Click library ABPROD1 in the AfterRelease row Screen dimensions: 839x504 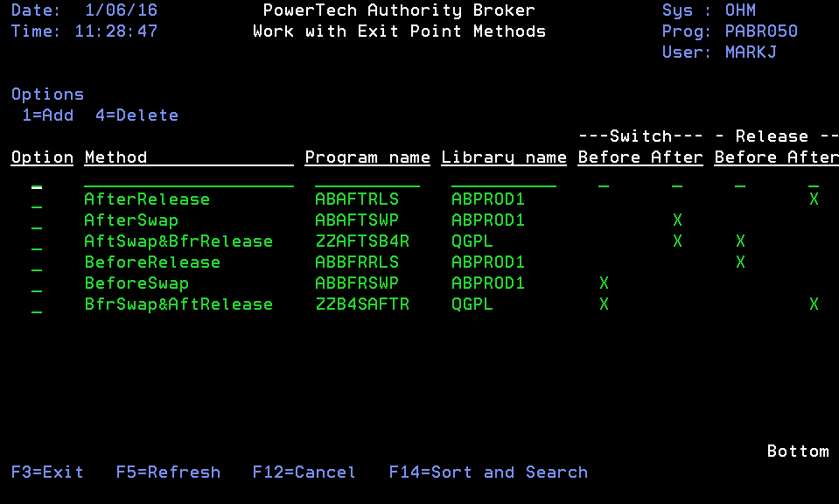click(x=488, y=199)
